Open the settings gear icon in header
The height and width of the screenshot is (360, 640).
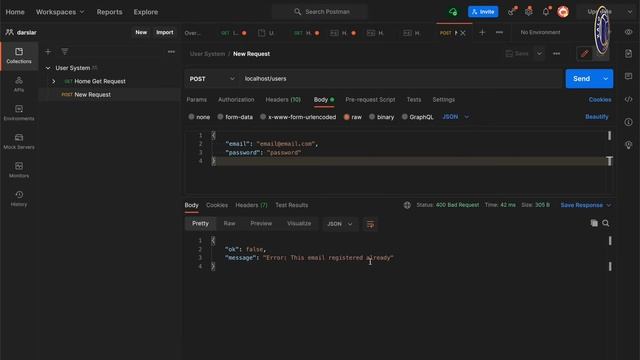(x=529, y=12)
